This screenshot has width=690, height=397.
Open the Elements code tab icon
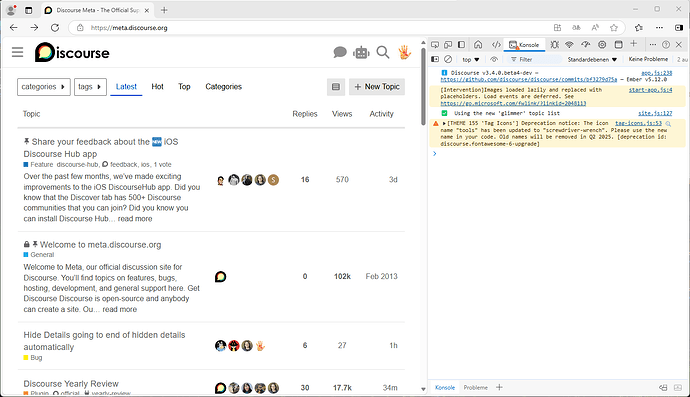coord(496,44)
